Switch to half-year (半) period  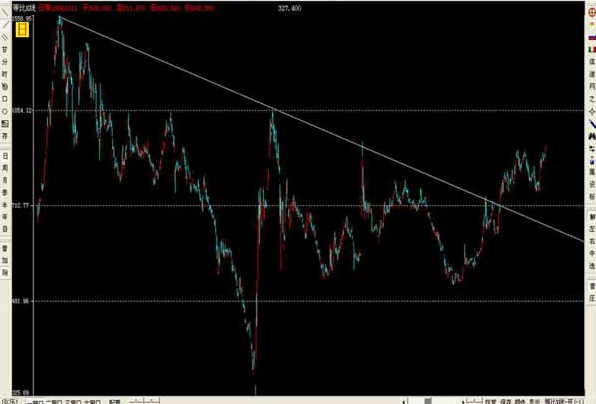click(x=5, y=205)
